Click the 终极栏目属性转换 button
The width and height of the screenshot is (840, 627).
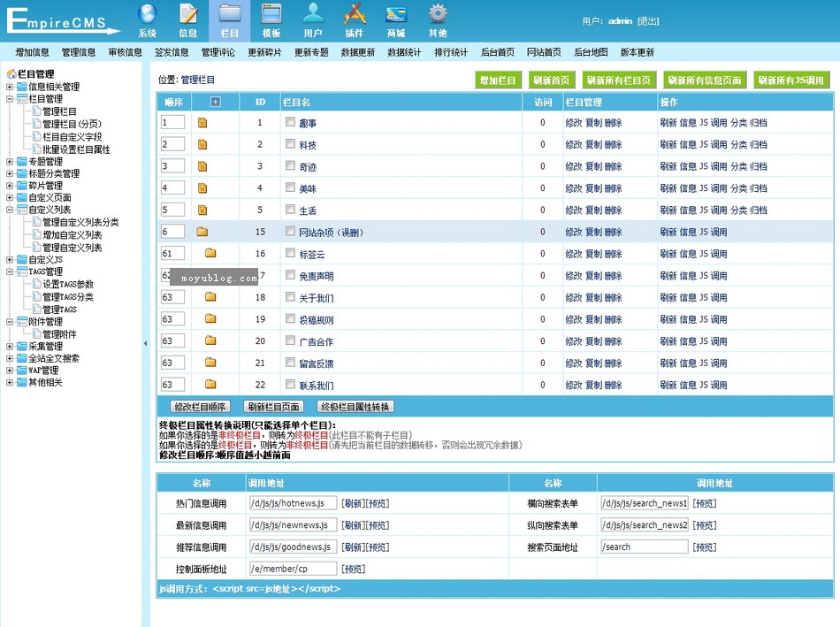(355, 407)
